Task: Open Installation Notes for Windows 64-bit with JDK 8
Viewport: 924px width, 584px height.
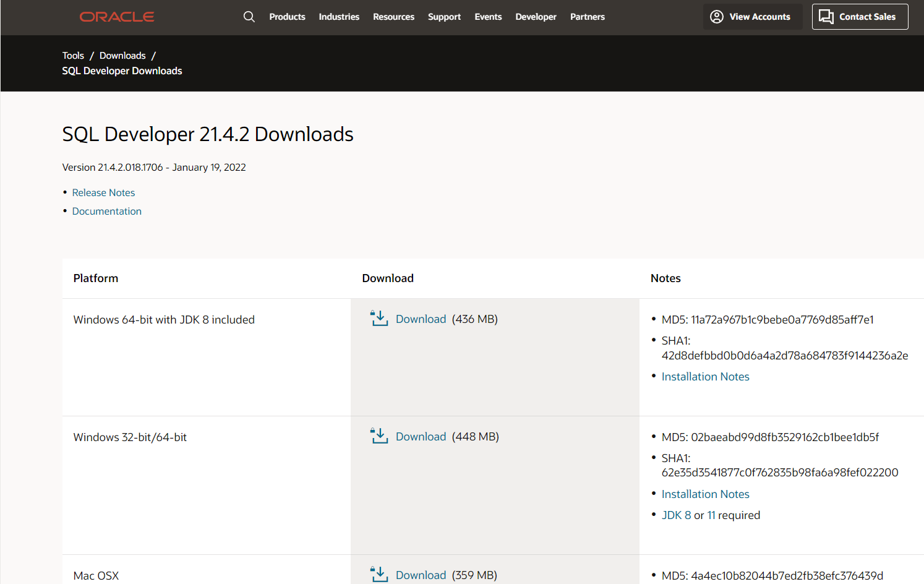Action: [x=706, y=377]
